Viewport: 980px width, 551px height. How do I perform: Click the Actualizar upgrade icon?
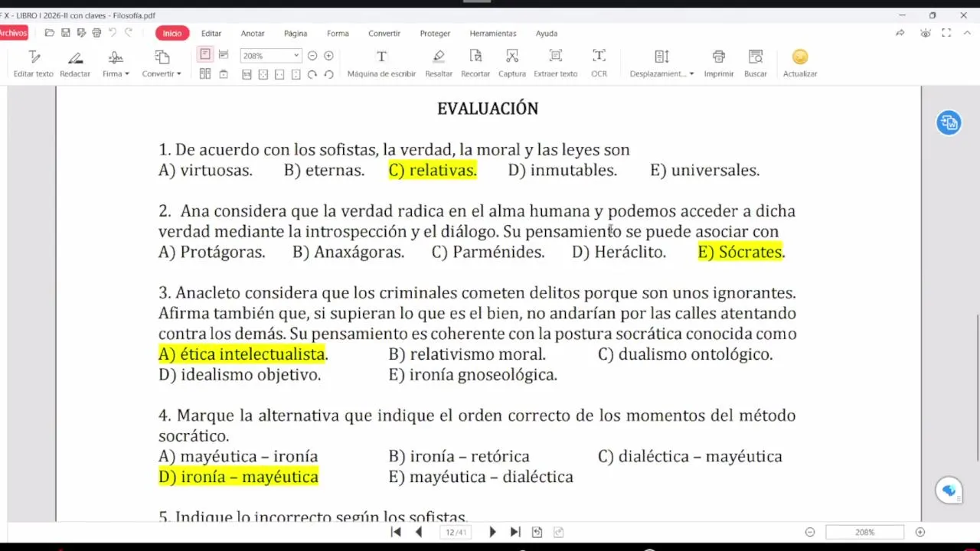800,64
